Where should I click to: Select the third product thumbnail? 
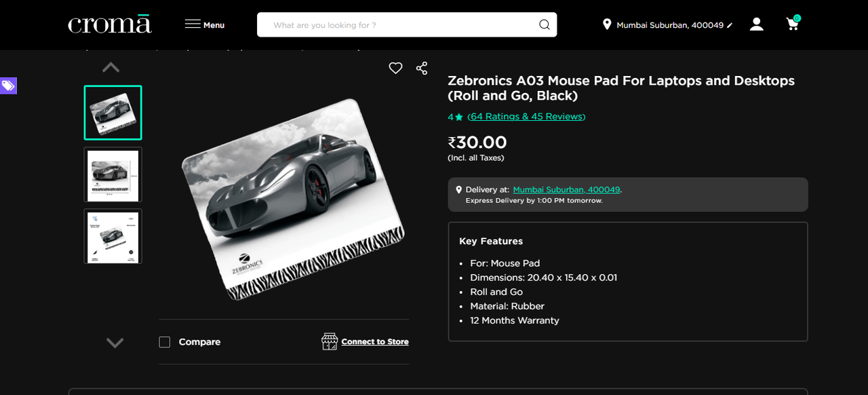113,236
